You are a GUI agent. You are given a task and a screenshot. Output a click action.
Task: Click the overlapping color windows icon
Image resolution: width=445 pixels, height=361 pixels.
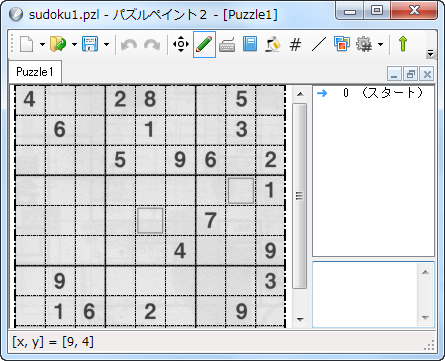[342, 44]
